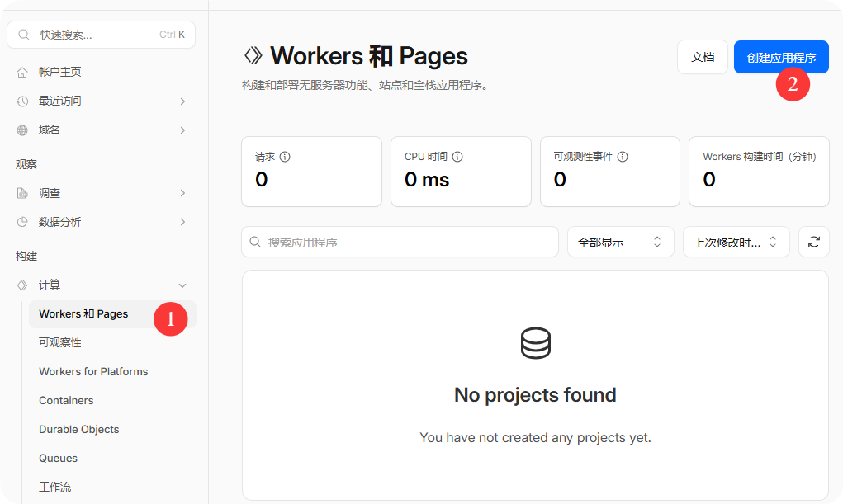
Task: Click the 可观测性事件 stat card
Action: pyautogui.click(x=609, y=172)
